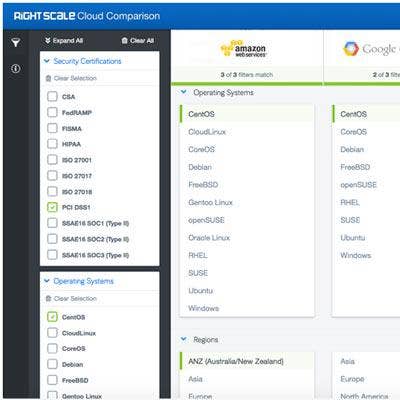
Task: Select CentOS in the Amazon column
Action: coord(247,114)
